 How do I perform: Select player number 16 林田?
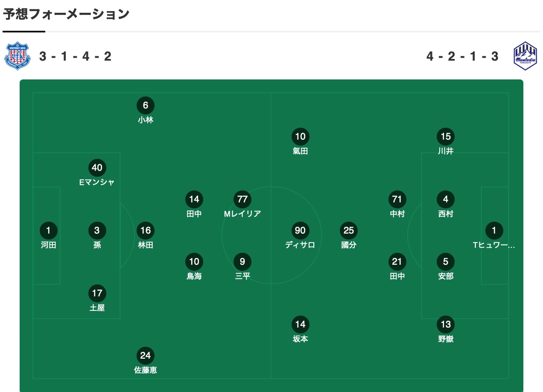[x=146, y=236]
